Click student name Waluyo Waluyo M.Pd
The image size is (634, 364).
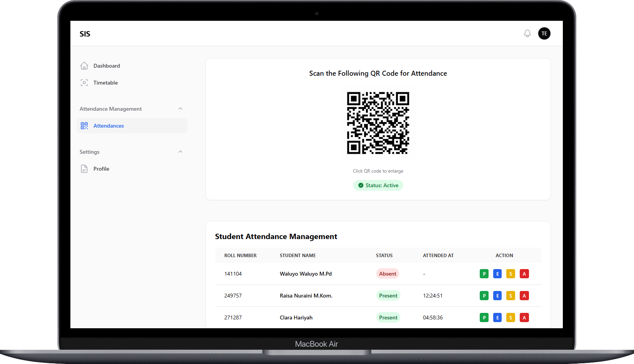click(x=306, y=274)
